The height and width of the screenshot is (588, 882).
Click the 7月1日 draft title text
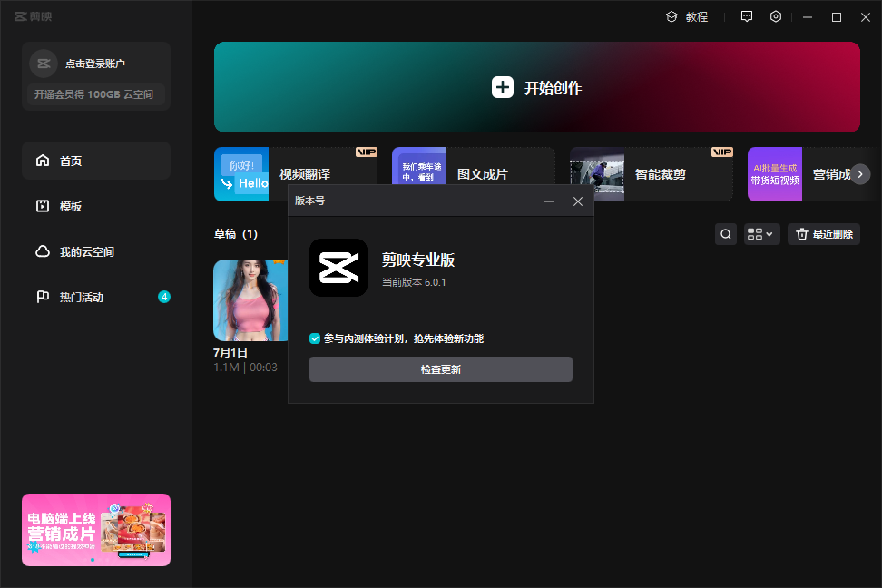[x=230, y=352]
